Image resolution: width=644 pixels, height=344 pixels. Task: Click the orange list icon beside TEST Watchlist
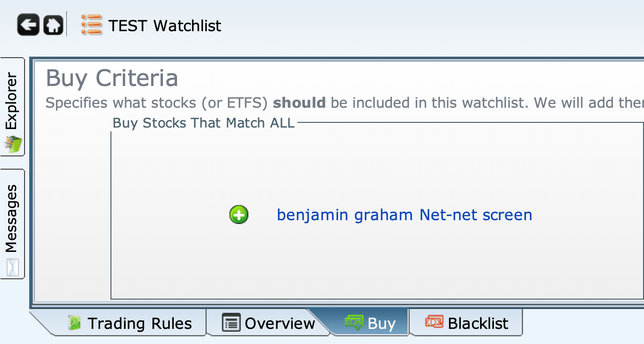[92, 25]
